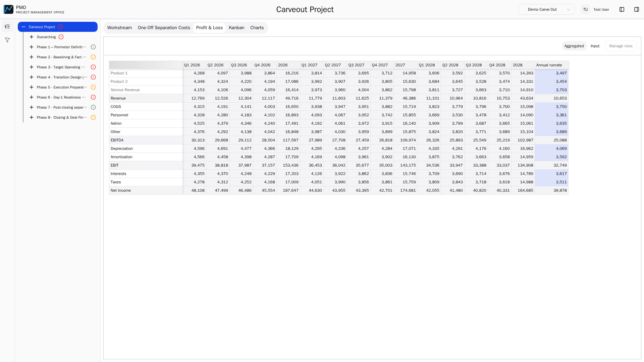
Task: Open the One-Off Separation Costs tab
Action: [x=164, y=27]
